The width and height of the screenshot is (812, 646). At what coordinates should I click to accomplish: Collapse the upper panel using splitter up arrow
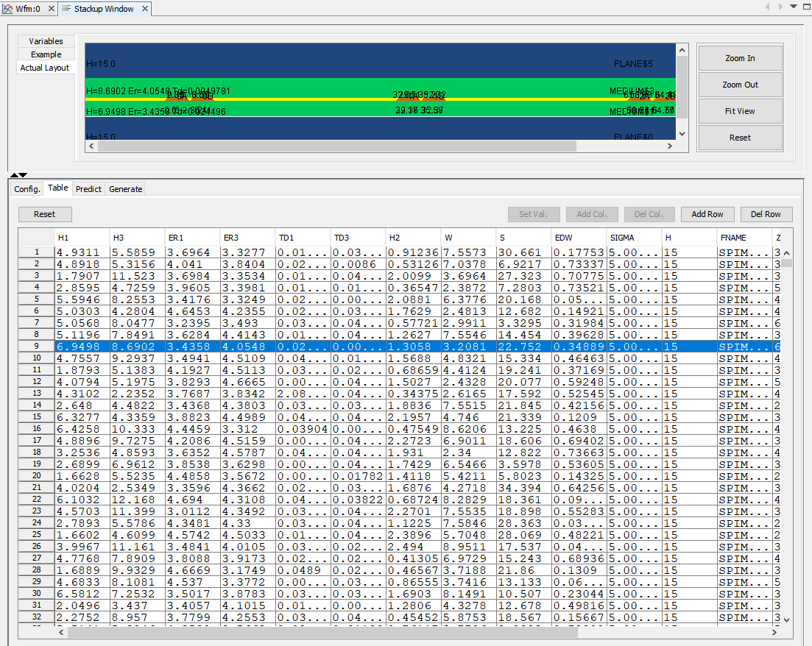(x=14, y=175)
